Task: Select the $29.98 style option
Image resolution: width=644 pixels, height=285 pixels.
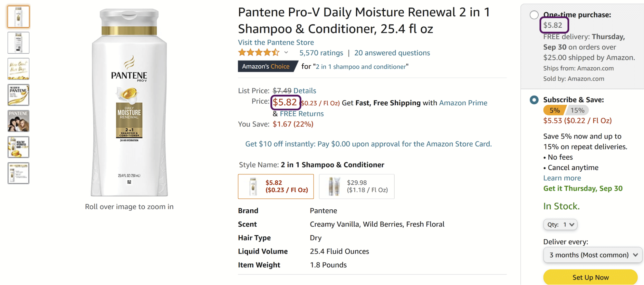Action: point(356,186)
